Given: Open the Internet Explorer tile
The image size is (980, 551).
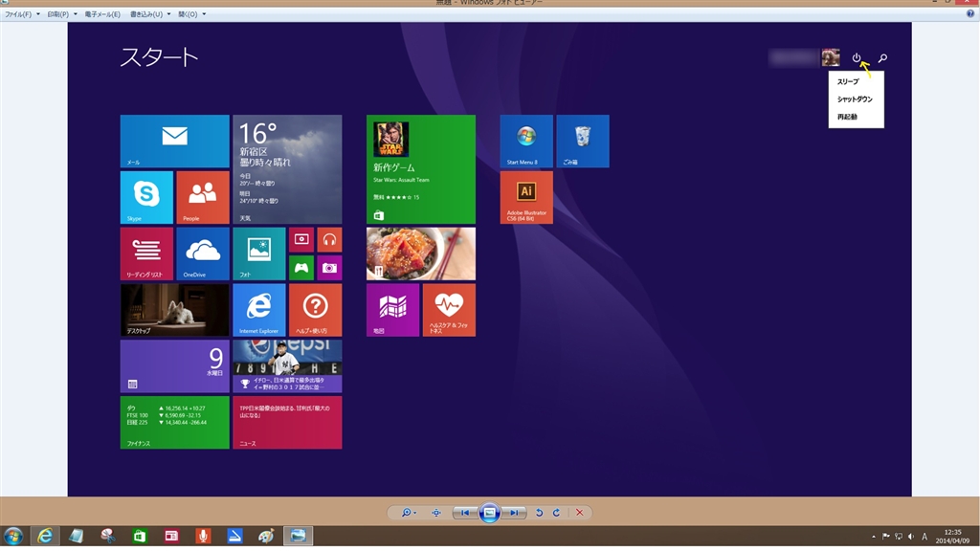Looking at the screenshot, I should point(258,310).
